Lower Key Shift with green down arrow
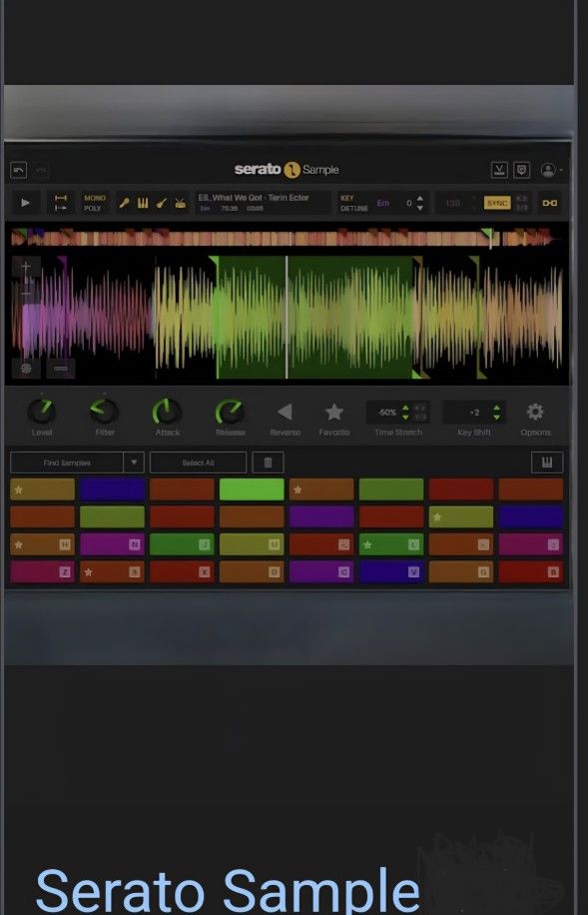Screen dimensions: 588x915 click(496, 417)
